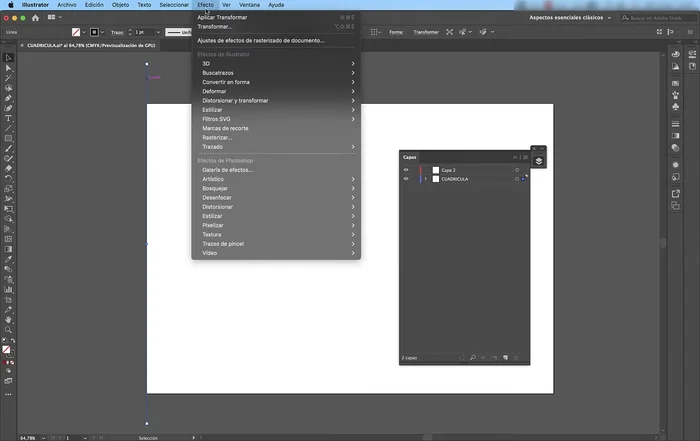Click the fill swatch in control bar
The width and height of the screenshot is (700, 441).
tap(76, 32)
